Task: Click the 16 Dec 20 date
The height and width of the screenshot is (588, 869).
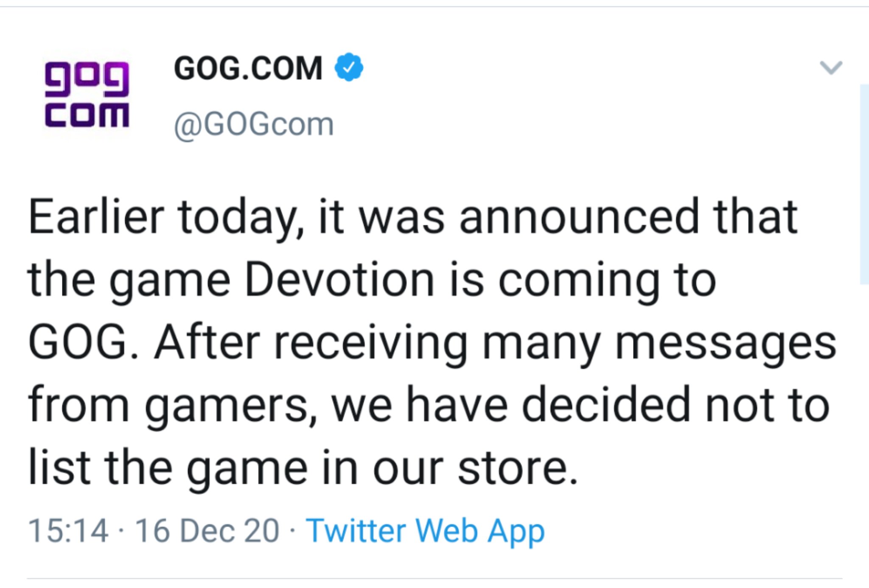Action: pyautogui.click(x=207, y=530)
